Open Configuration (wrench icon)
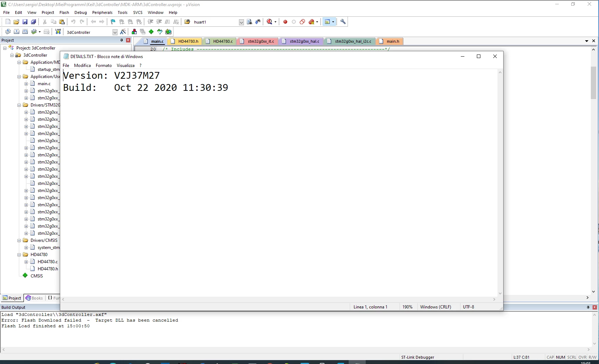599x364 pixels. (343, 22)
